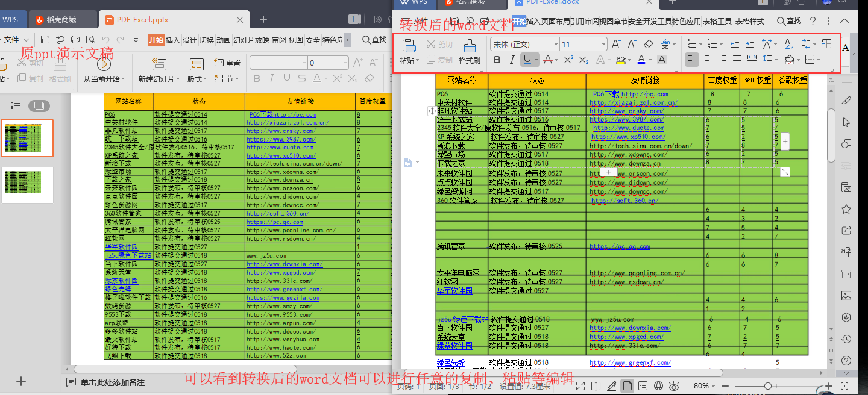
Task: Click Reset (重置) in PPT ribbon
Action: click(x=228, y=63)
